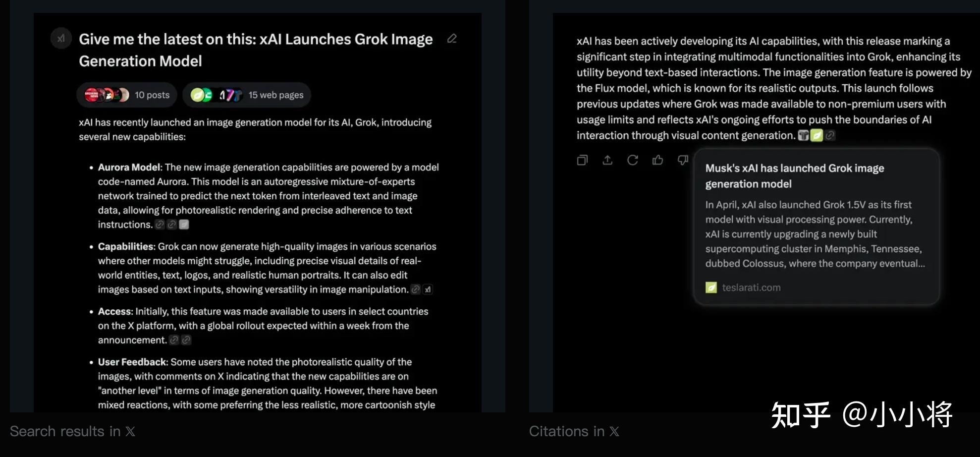
Task: Dislike the response with the thumbs down icon
Action: (683, 160)
